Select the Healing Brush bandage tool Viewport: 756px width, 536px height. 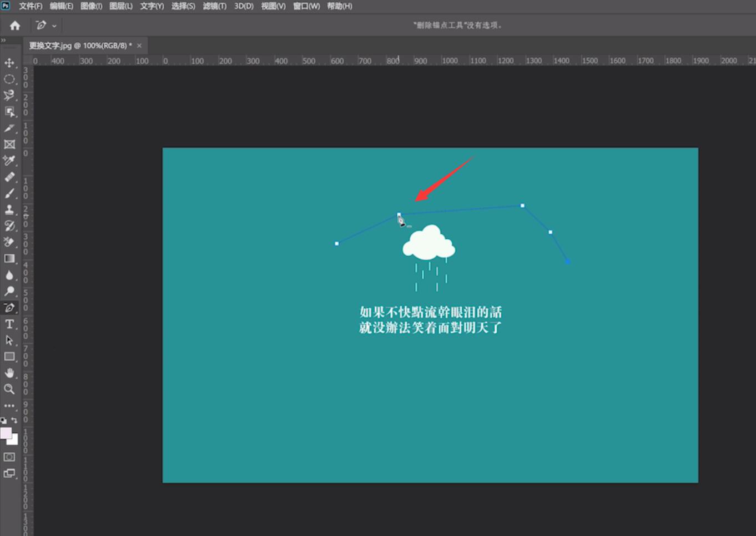[x=9, y=177]
